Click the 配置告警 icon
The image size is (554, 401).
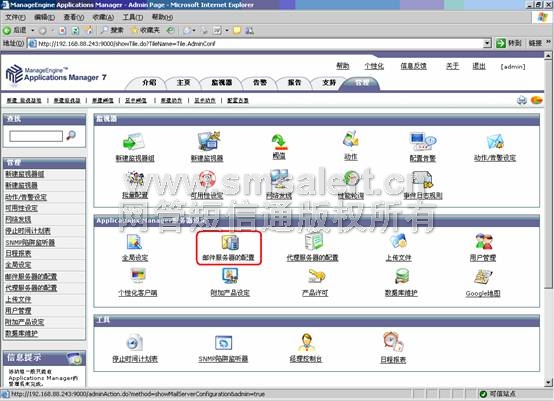tap(423, 141)
